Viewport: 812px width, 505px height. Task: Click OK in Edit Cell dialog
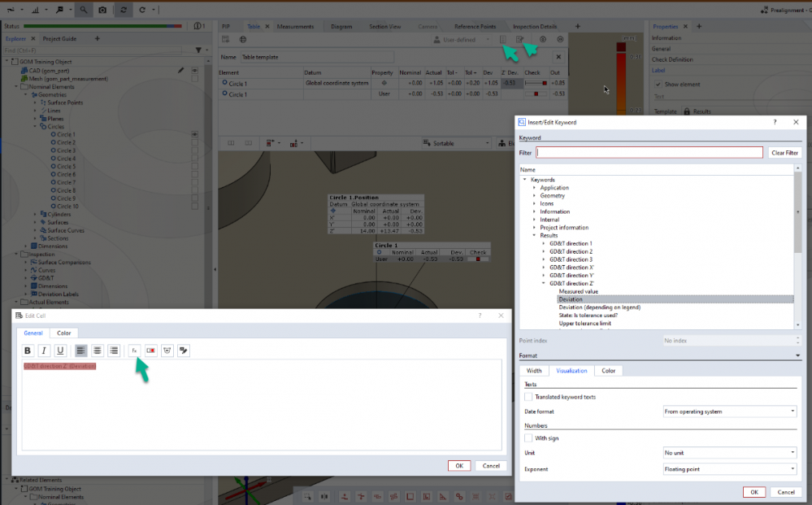pos(459,466)
